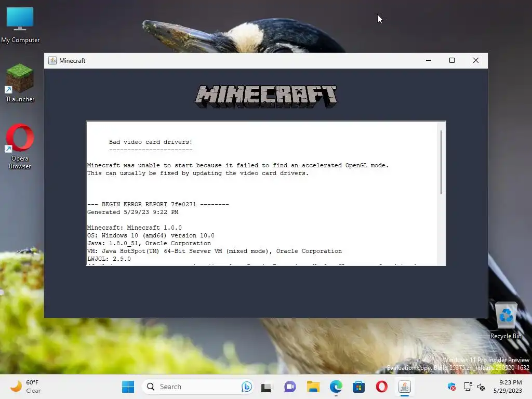Click the 'Generated 5/29/23 9:22 PM' line

[x=132, y=212]
